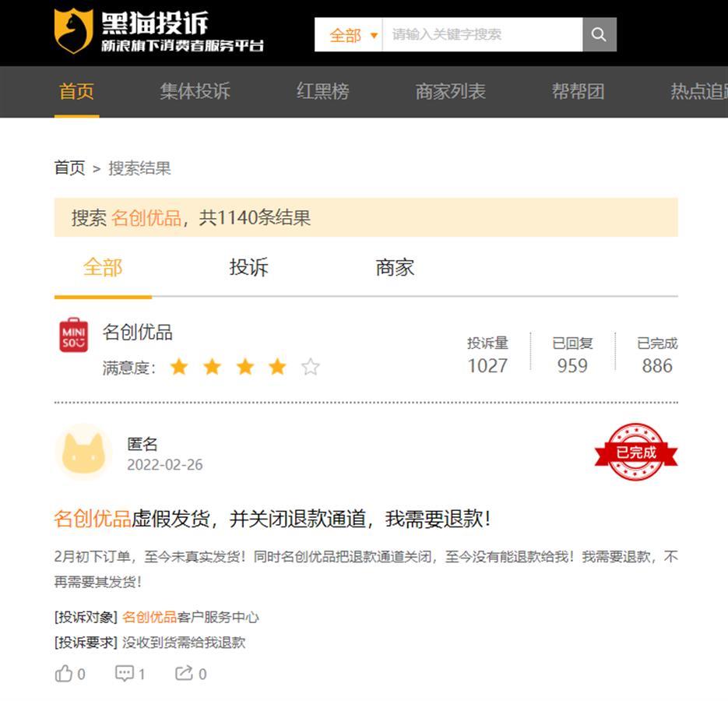Open 热点追踪 navigation item
Viewport: 728px width, 701px height.
[698, 91]
